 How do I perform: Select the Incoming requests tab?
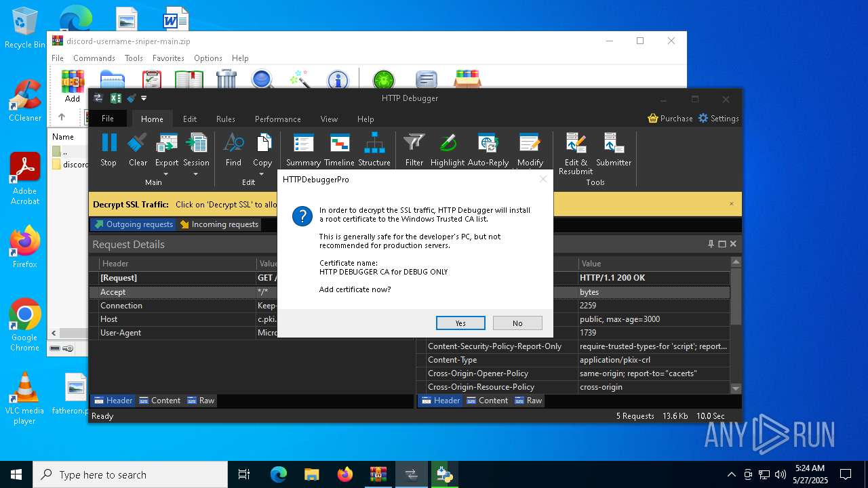click(x=219, y=224)
